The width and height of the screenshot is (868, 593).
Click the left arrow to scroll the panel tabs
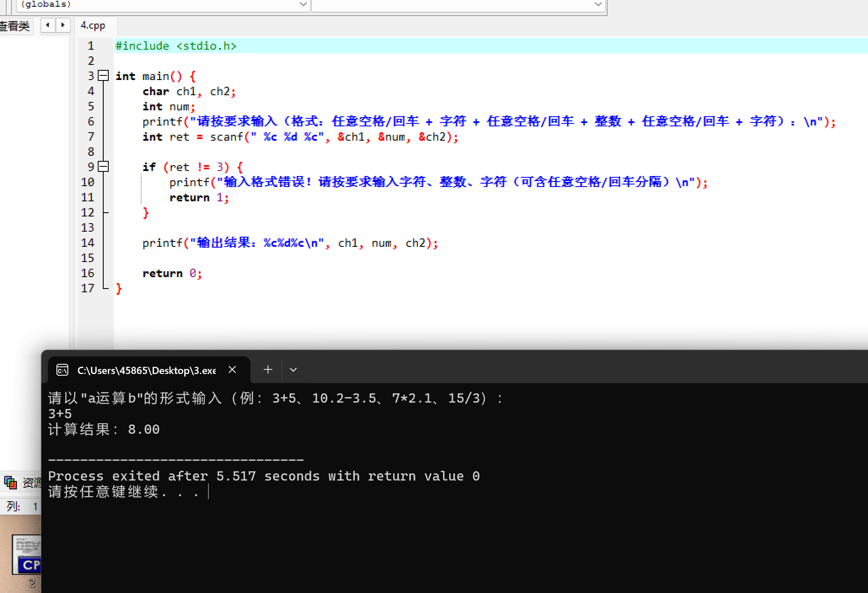(48, 25)
